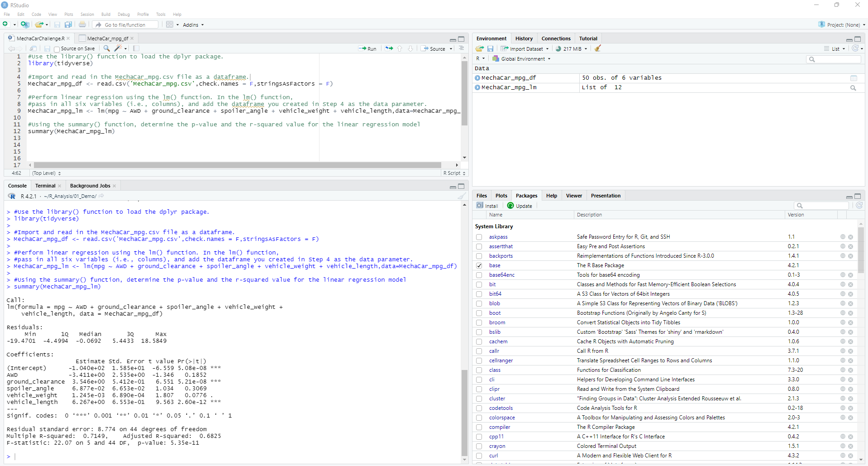Expand the Import Dataset dropdown

pos(525,49)
